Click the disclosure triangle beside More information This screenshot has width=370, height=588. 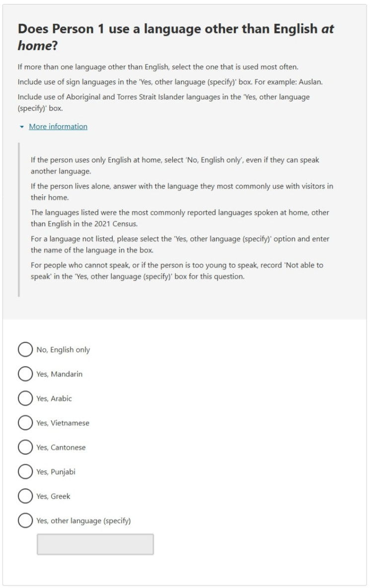(20, 126)
